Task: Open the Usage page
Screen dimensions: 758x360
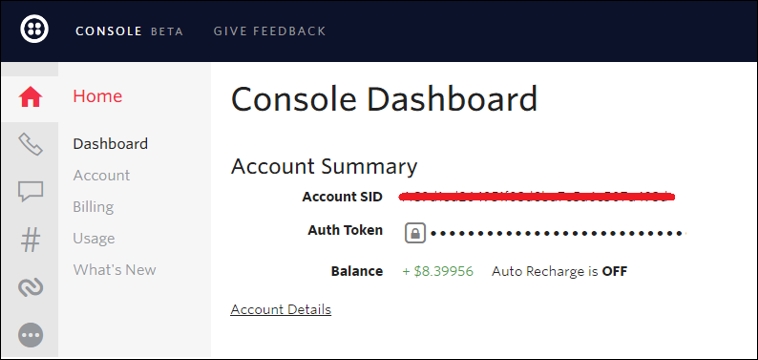Action: coord(94,238)
